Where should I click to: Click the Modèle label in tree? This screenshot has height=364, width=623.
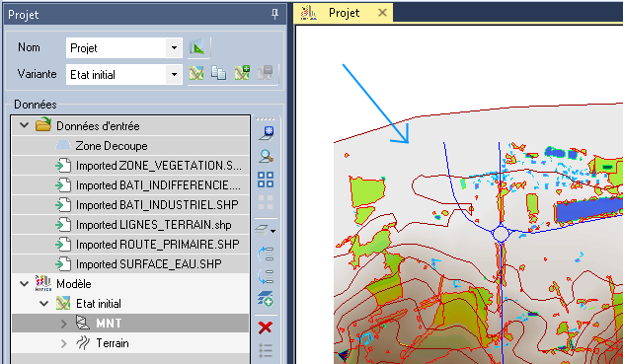click(x=74, y=284)
